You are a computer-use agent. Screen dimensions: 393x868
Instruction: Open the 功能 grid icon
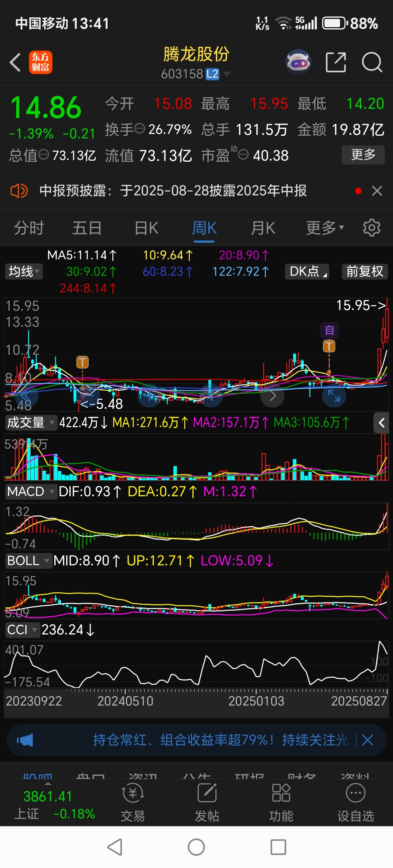pos(281,793)
